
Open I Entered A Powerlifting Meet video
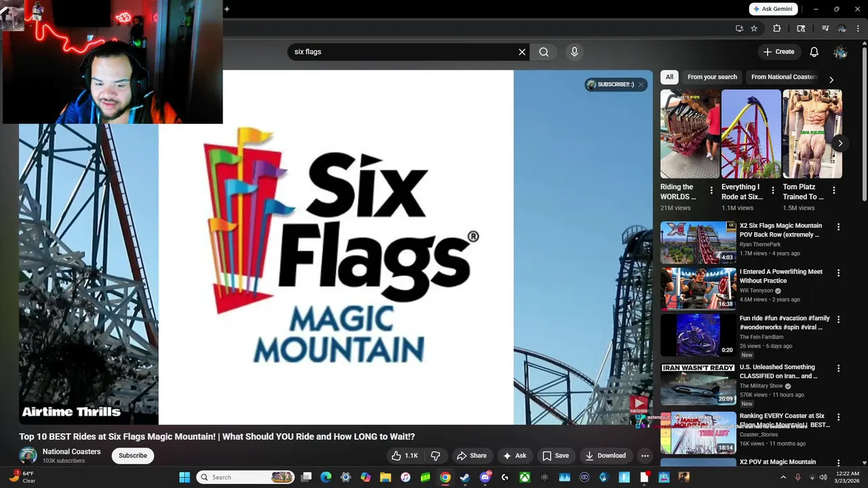[698, 288]
